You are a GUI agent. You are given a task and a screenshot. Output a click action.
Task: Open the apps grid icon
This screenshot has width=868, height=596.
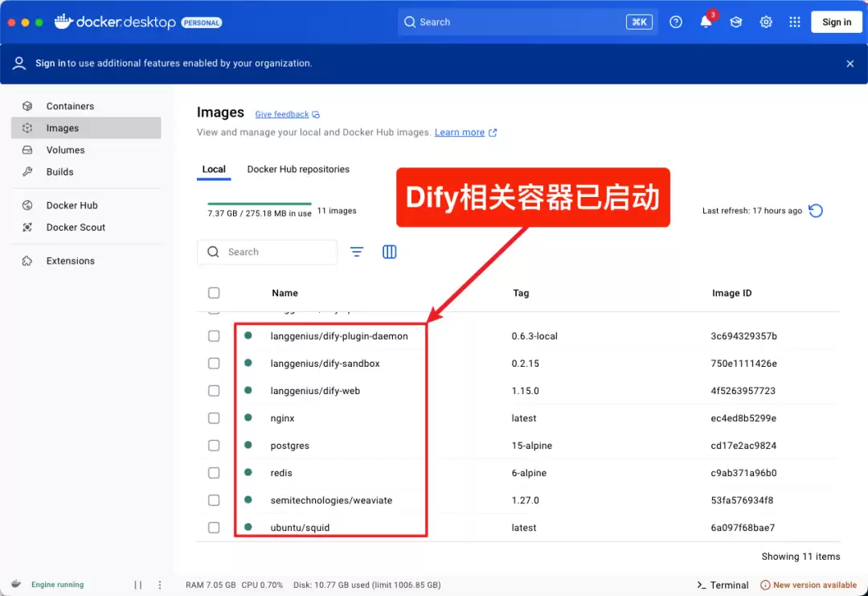click(795, 23)
